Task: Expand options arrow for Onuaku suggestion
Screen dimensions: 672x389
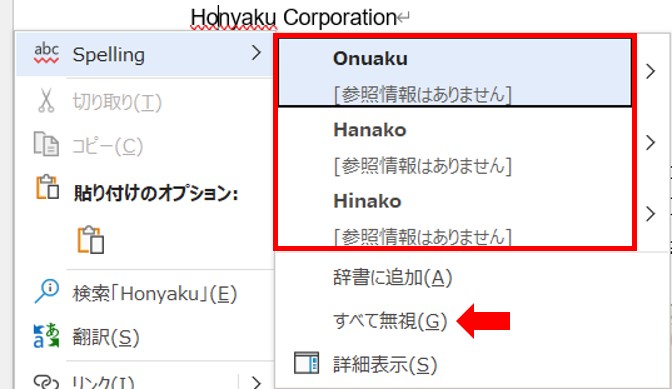Action: pos(650,71)
